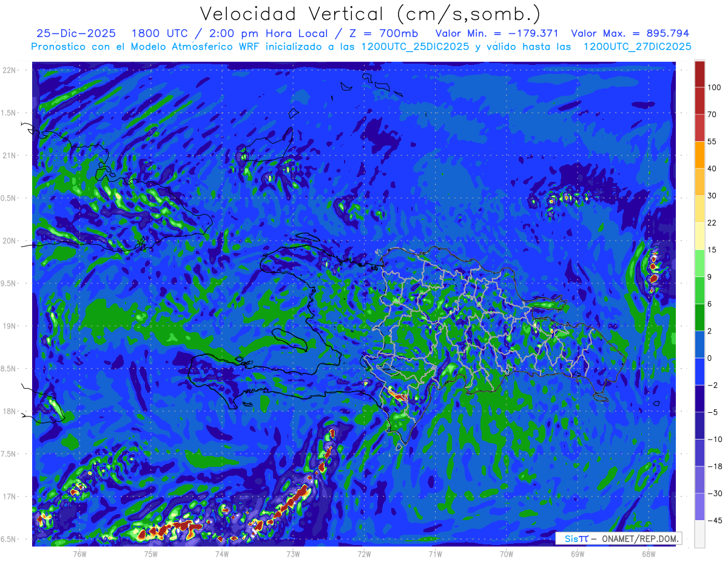Click the '74W' longitude label
The width and height of the screenshot is (728, 562).
tap(222, 554)
